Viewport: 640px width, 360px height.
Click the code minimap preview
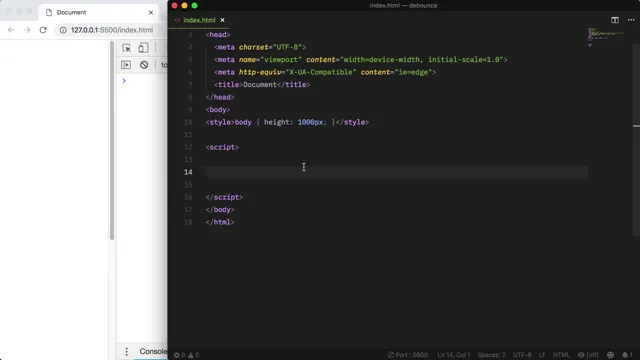606,37
